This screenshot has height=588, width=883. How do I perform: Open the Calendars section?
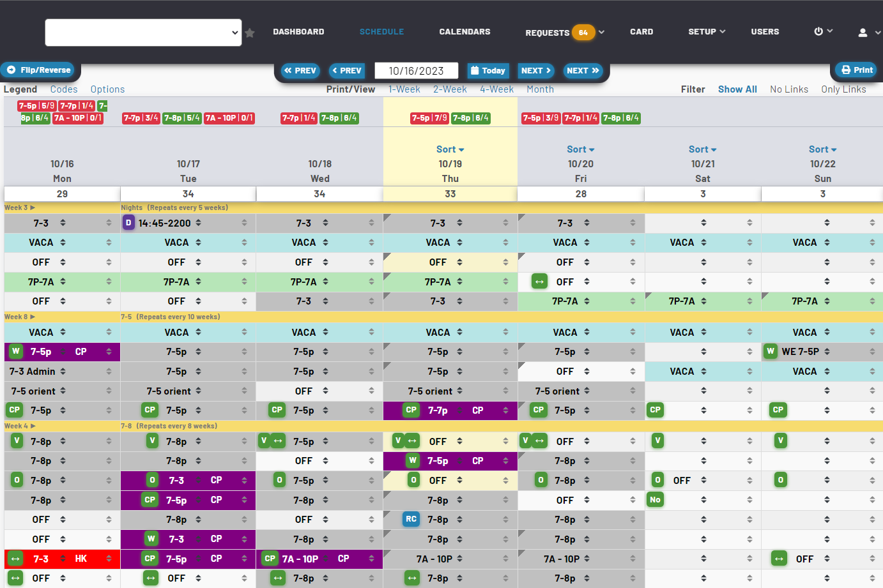465,31
